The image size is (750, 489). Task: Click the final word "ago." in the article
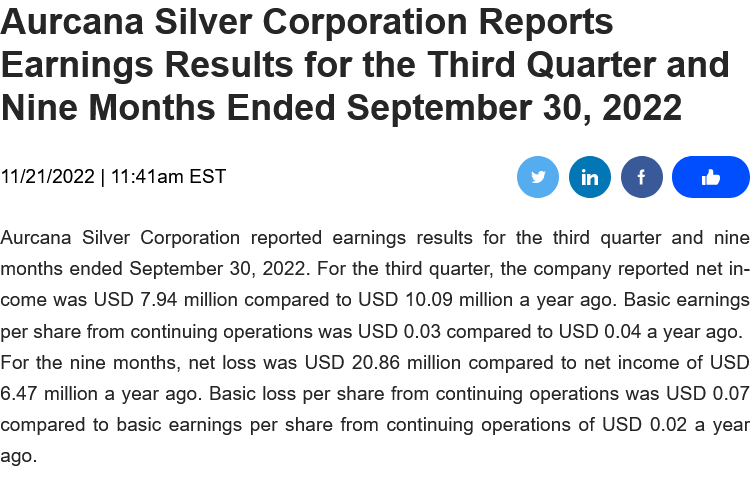pyautogui.click(x=19, y=455)
